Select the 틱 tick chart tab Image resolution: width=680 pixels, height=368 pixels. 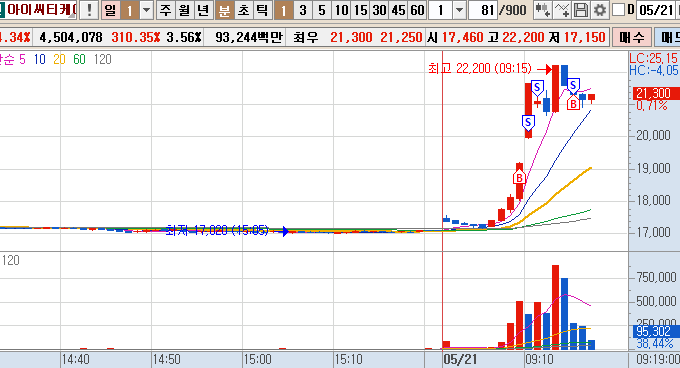(x=262, y=10)
